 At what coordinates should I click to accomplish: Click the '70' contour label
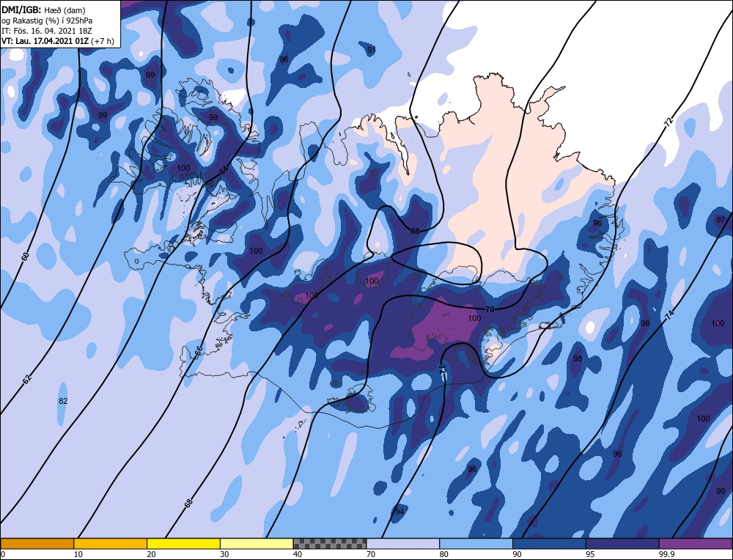(x=490, y=309)
